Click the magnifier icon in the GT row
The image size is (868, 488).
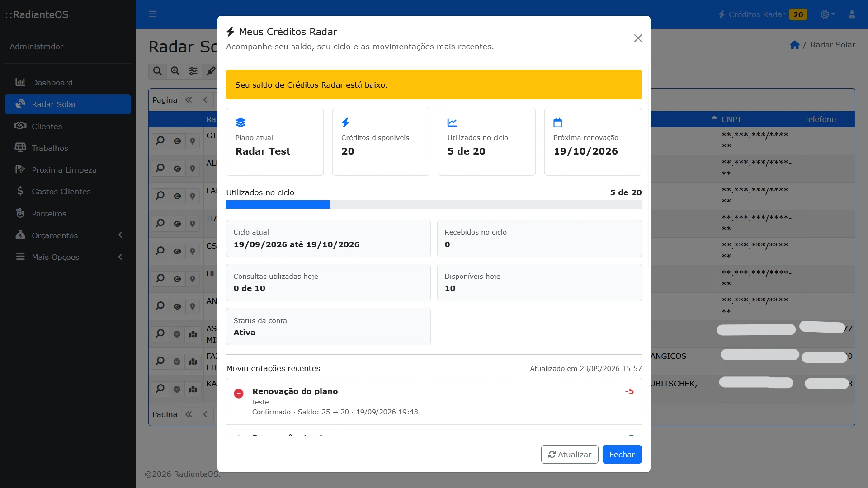[x=160, y=141]
